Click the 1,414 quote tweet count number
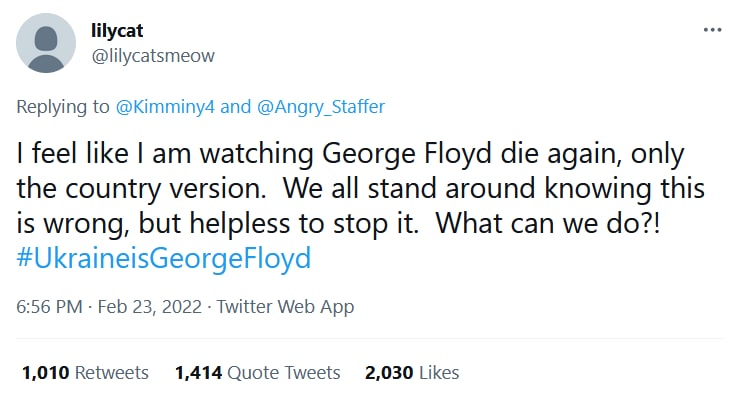This screenshot has height=393, width=732. point(198,372)
